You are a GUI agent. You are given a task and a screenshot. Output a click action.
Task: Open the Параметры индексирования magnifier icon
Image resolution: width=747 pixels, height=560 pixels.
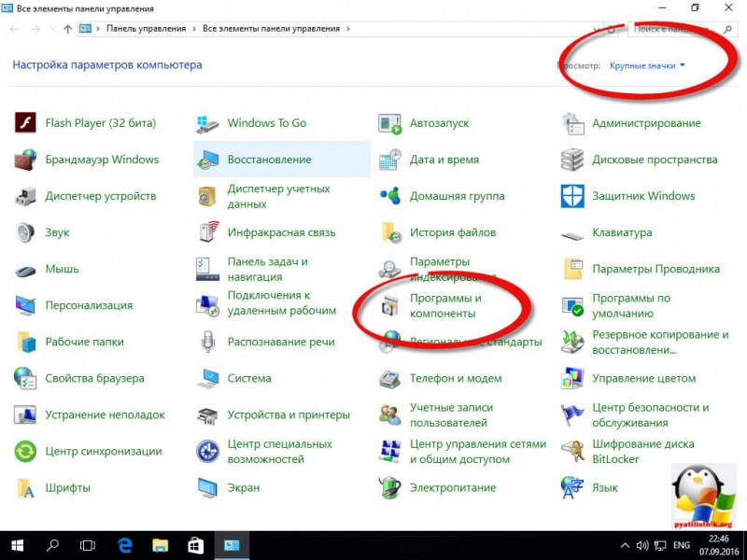[389, 269]
